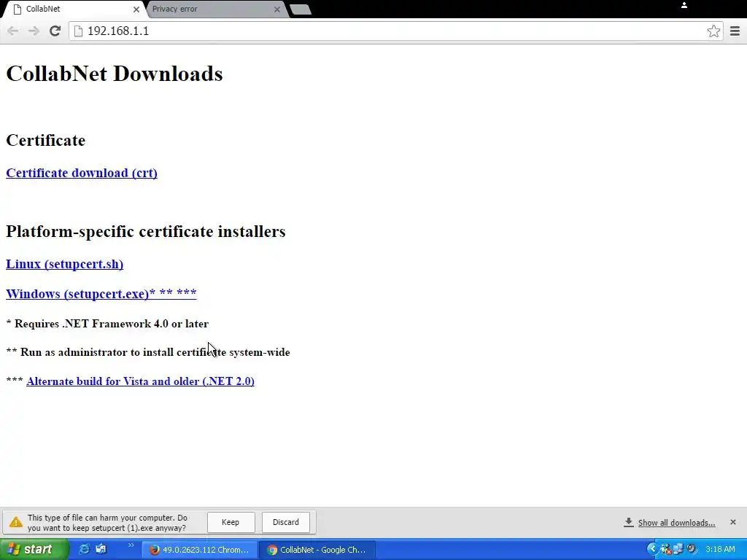The width and height of the screenshot is (747, 560).
Task: Switch to Firefox 49.0.2623.112 taskbar window
Action: [200, 550]
